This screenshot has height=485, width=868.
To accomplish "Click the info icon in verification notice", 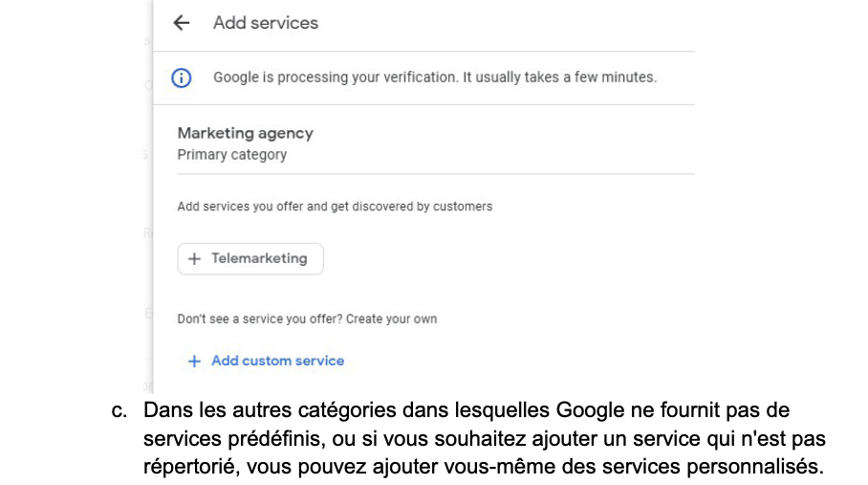I will tap(182, 77).
